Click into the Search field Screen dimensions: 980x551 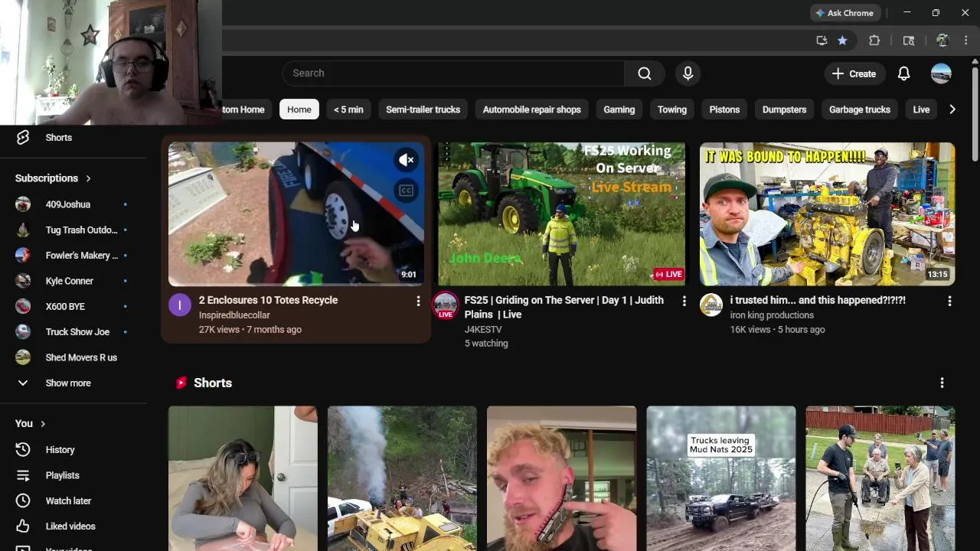[453, 73]
